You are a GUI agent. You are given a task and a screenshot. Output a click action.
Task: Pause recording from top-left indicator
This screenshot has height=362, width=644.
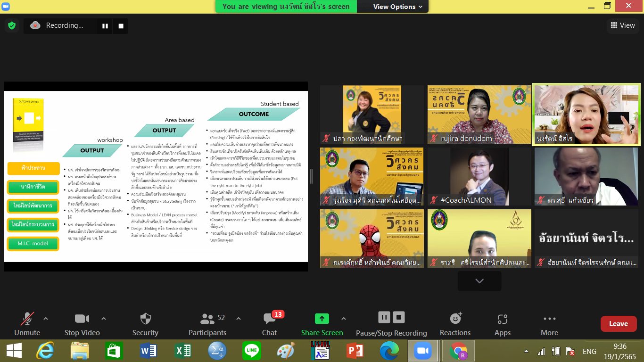[x=105, y=26]
